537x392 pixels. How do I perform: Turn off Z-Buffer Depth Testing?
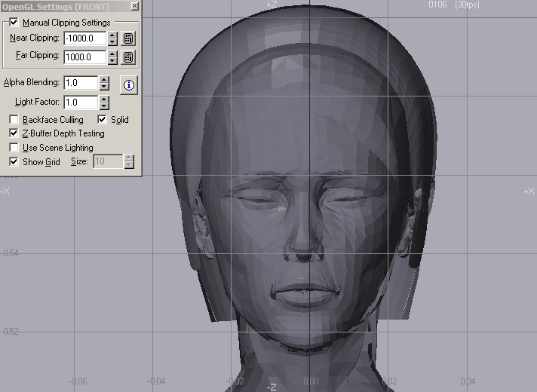click(14, 133)
